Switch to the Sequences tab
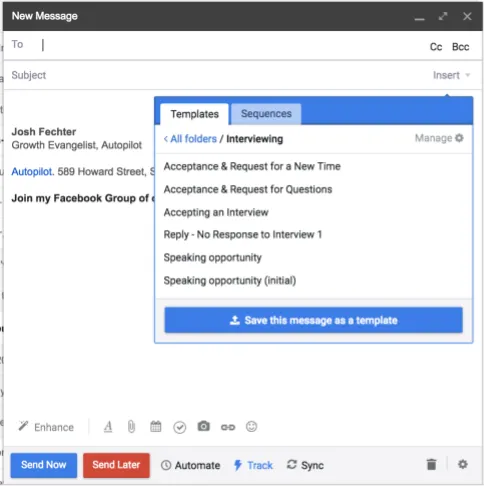Viewport: 487px width, 489px height. [x=266, y=114]
